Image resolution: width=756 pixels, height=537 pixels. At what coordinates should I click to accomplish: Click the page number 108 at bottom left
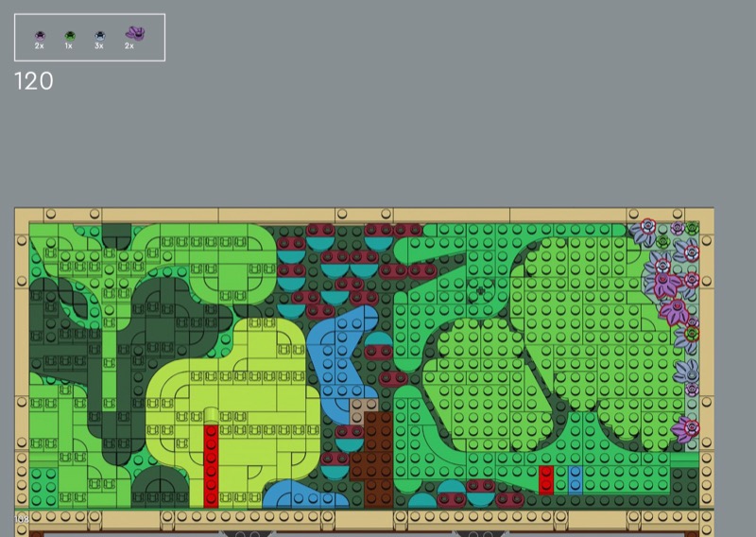click(x=21, y=518)
